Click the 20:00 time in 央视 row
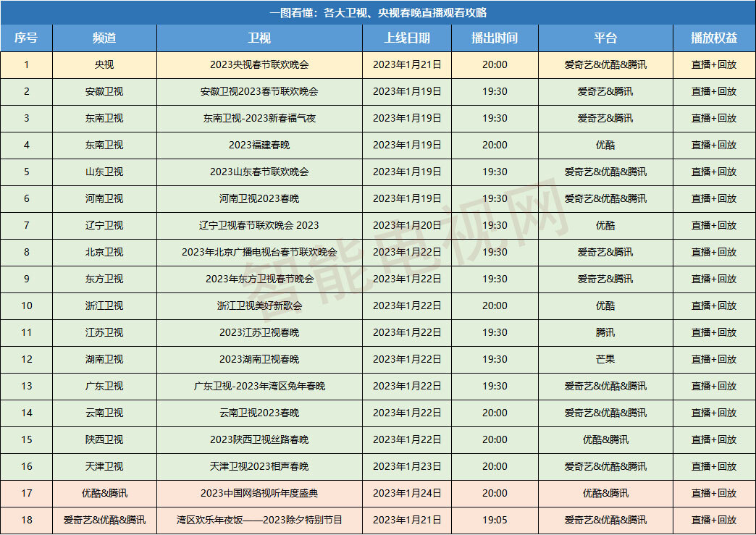The height and width of the screenshot is (535, 756). (495, 64)
